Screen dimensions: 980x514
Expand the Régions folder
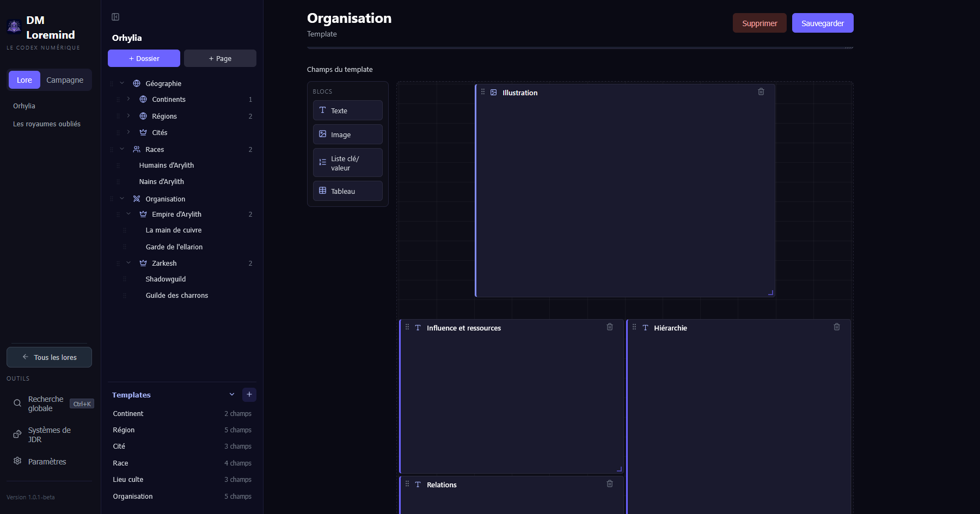pyautogui.click(x=128, y=115)
